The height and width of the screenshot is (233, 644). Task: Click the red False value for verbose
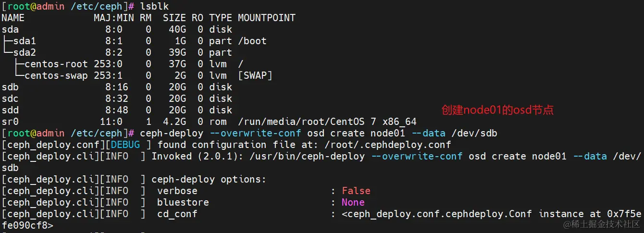(x=356, y=191)
